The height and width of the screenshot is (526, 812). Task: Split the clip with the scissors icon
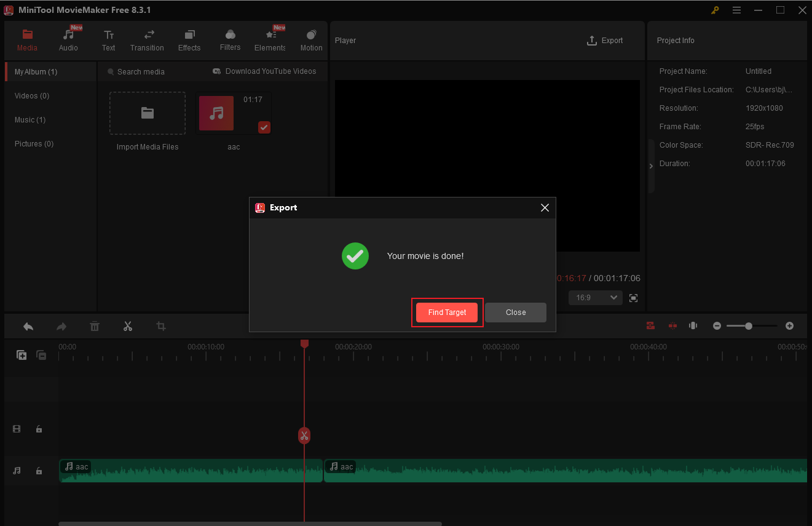tap(128, 326)
